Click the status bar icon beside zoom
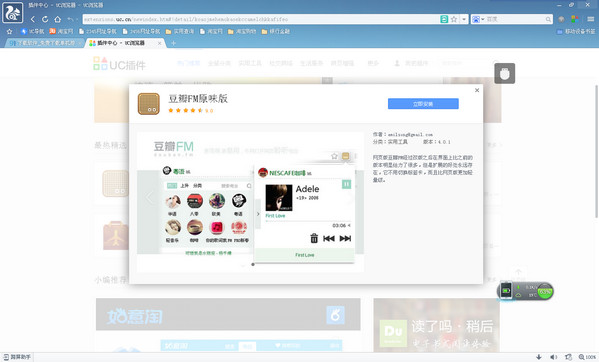 (568, 357)
